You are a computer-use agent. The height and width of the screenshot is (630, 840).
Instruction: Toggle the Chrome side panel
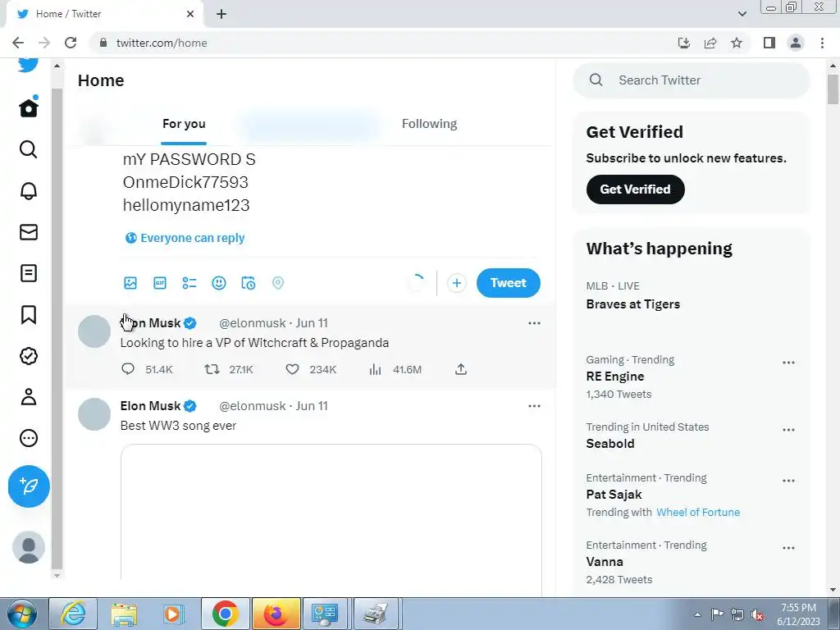tap(769, 43)
